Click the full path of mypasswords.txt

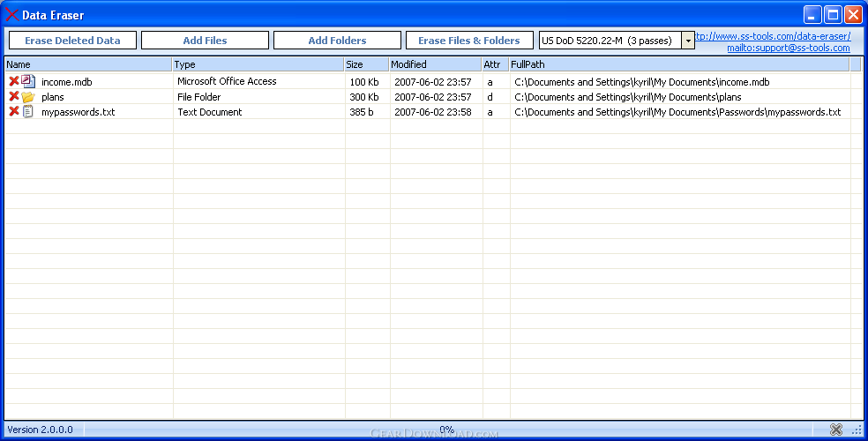pos(677,112)
